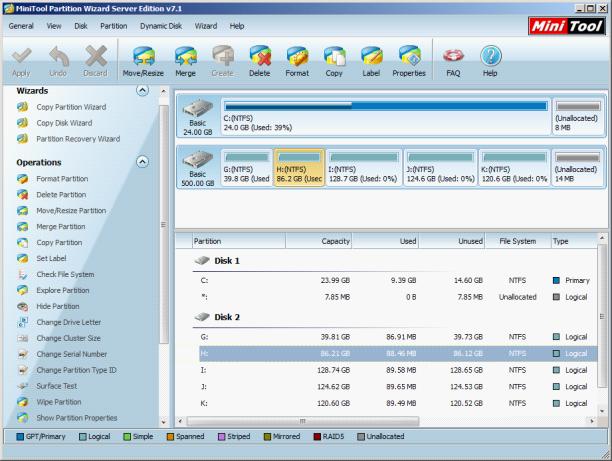The height and width of the screenshot is (461, 612).
Task: Collapse the Wizards section chevron
Action: tap(142, 91)
